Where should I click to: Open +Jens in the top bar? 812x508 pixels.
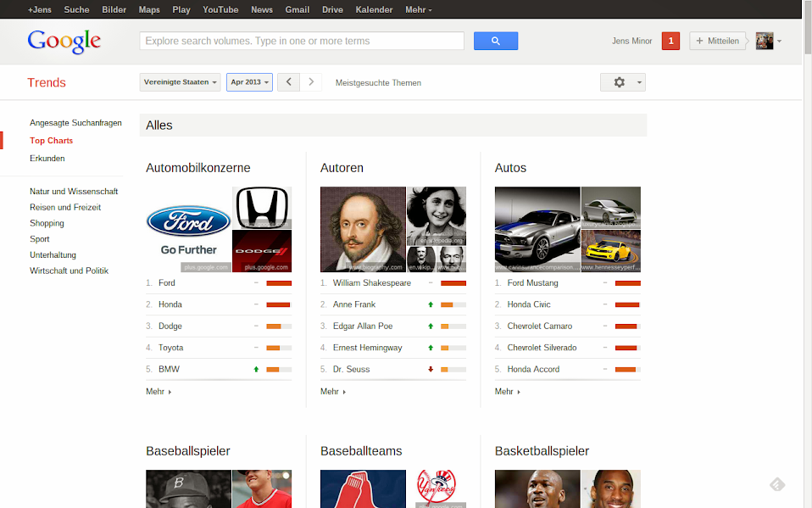39,9
